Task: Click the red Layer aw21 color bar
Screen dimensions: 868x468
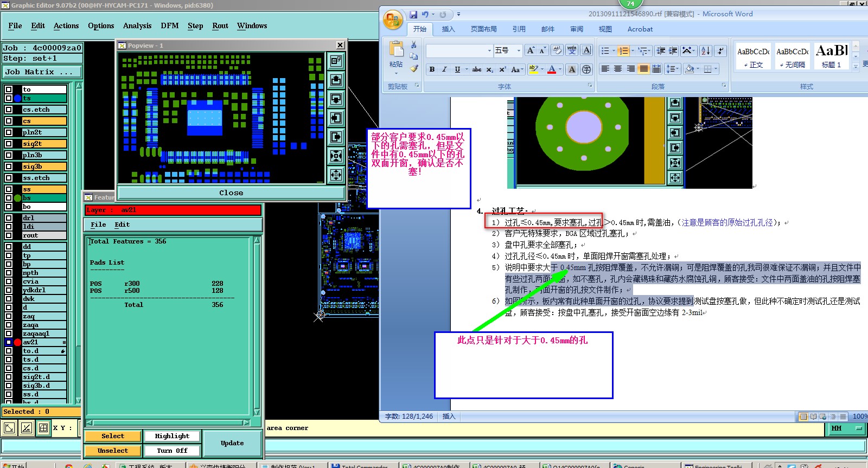Action: (173, 210)
